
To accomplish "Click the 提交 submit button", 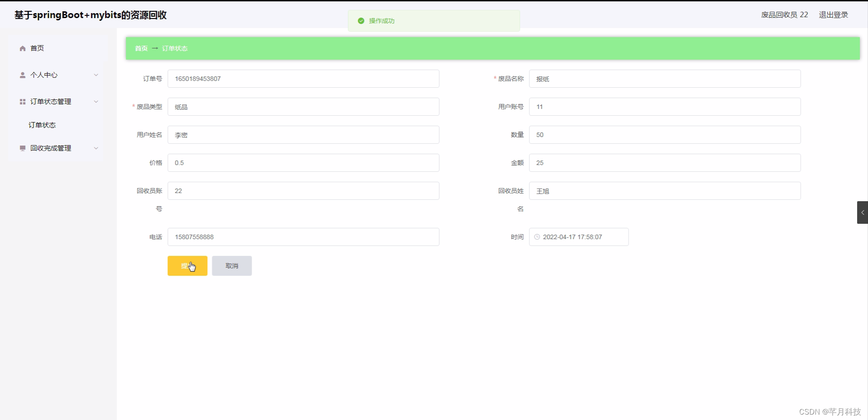I will [187, 266].
